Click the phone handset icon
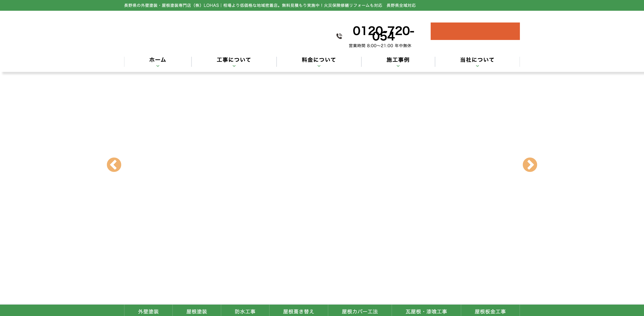The width and height of the screenshot is (644, 316). 339,36
